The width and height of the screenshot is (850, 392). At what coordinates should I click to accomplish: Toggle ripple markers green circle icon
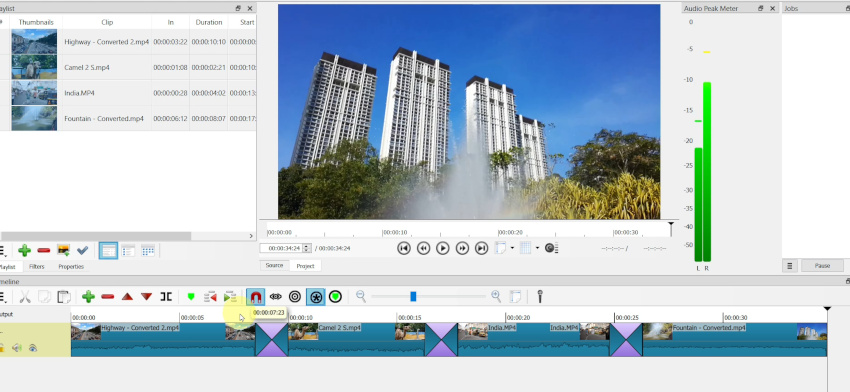point(336,297)
